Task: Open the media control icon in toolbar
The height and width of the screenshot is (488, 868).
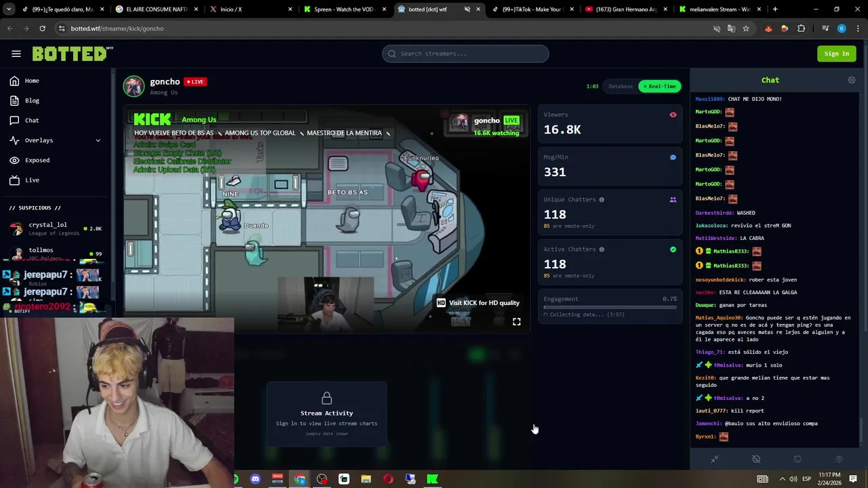Action: point(825,28)
